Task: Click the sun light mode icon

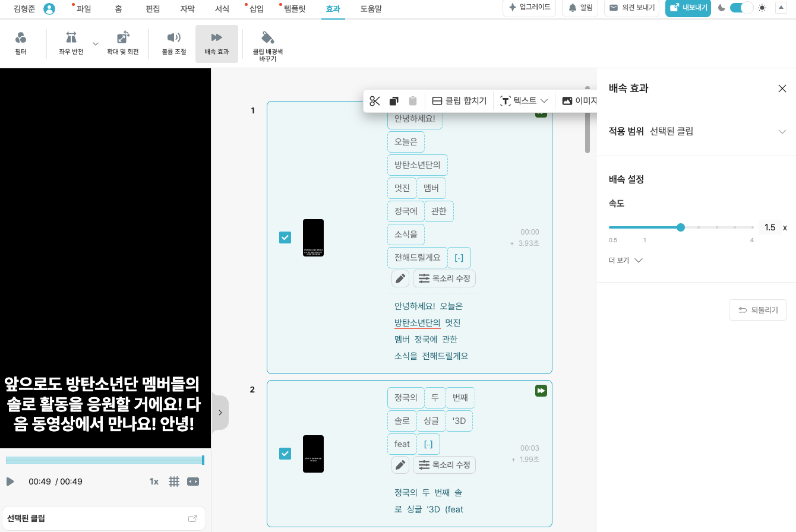Action: [762, 8]
